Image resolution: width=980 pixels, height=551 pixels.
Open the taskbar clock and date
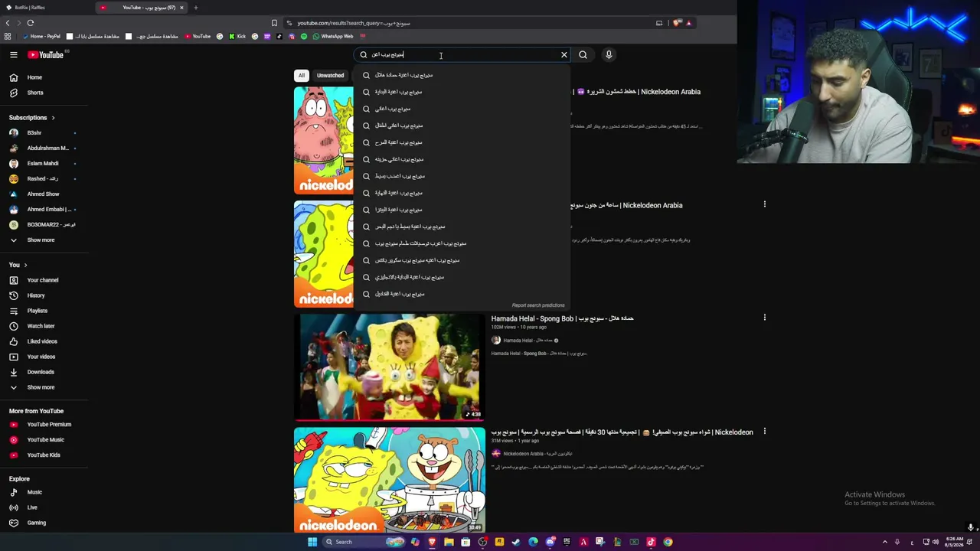[955, 542]
